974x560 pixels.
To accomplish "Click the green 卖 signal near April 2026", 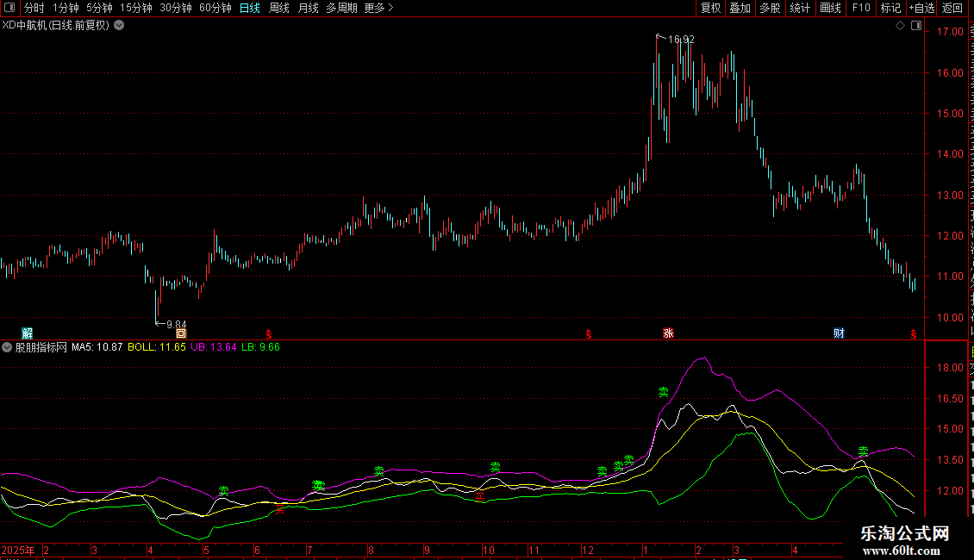I will click(864, 451).
